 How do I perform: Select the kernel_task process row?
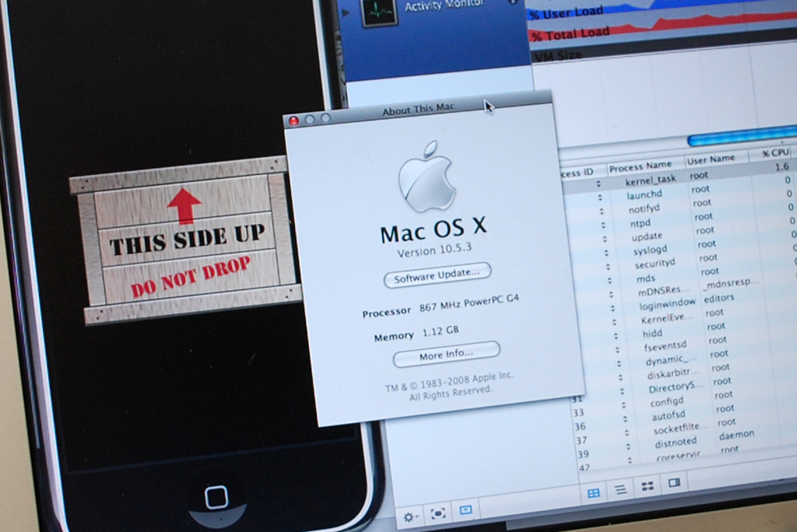tap(679, 177)
